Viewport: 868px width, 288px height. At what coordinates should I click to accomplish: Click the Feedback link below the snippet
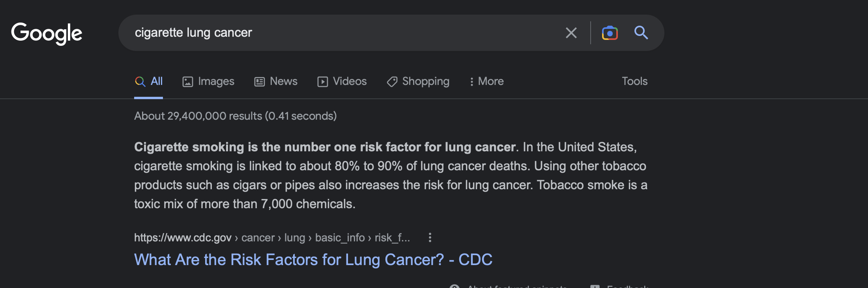(x=619, y=286)
